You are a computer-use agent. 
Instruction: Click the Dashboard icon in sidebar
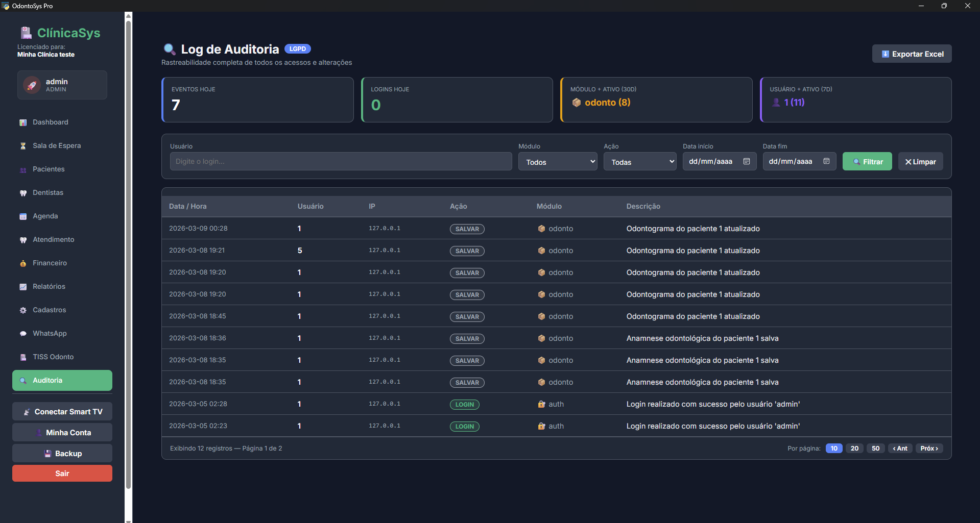pos(23,122)
